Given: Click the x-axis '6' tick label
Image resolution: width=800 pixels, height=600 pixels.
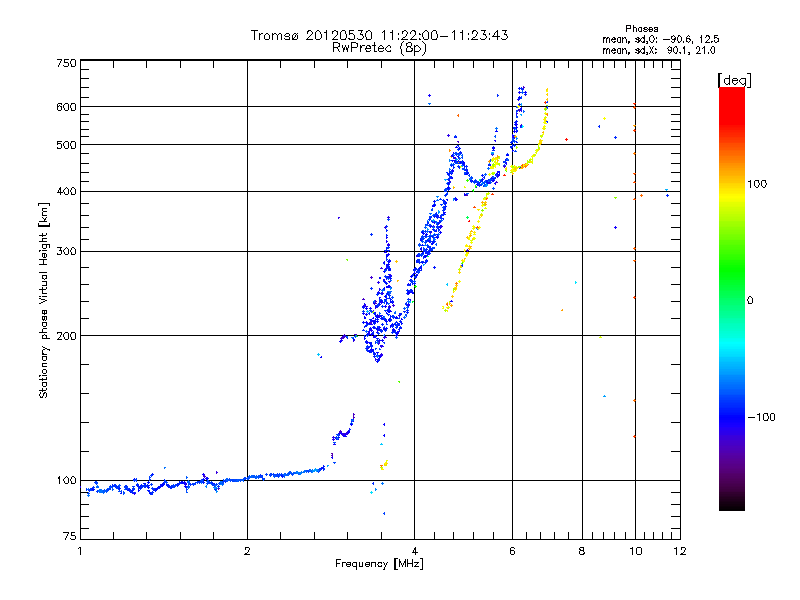Looking at the screenshot, I should click(512, 552).
